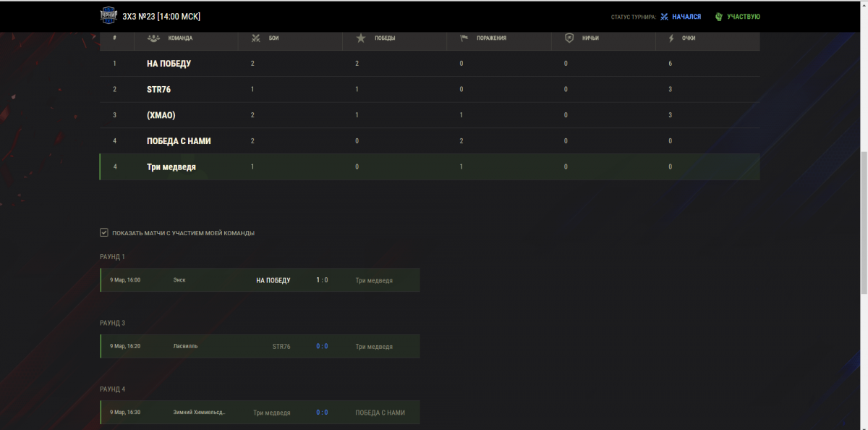Click НА ПОБЕДУ team in Round 1 match
The width and height of the screenshot is (868, 430).
(273, 280)
